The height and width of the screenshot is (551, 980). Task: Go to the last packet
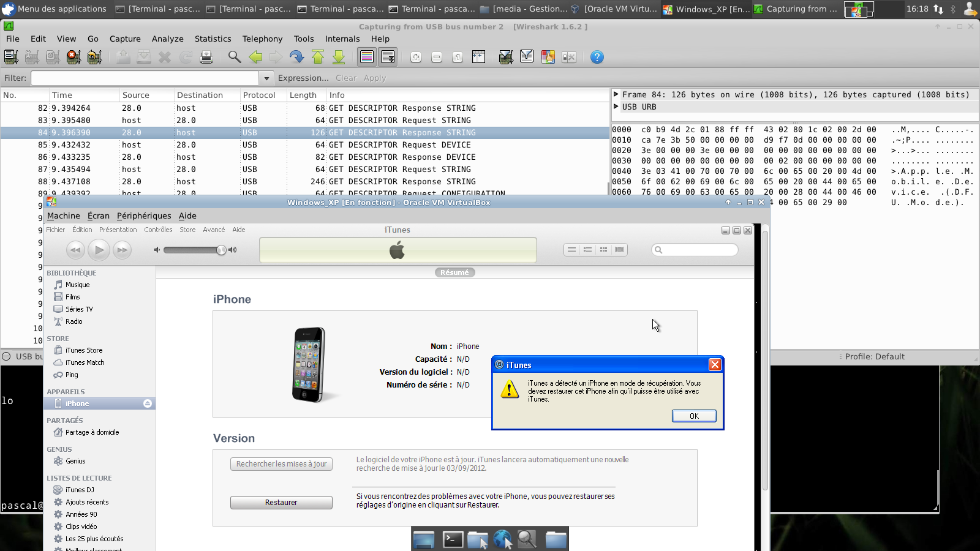339,57
